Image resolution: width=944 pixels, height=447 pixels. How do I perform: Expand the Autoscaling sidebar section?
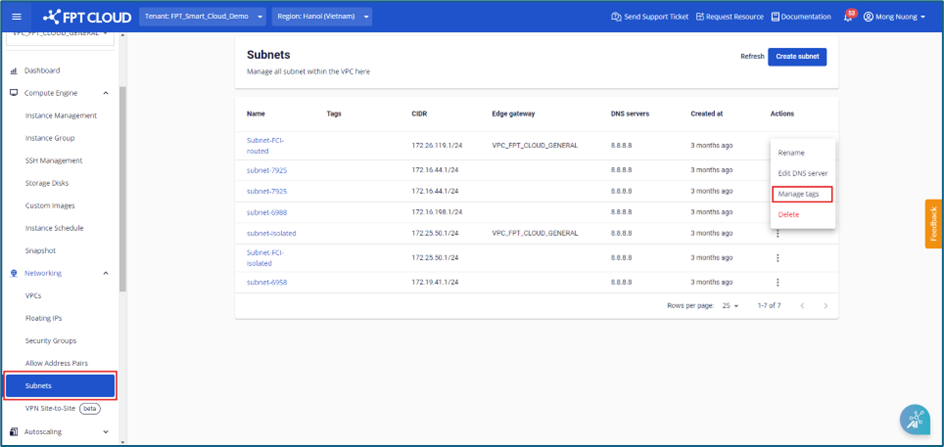click(106, 432)
